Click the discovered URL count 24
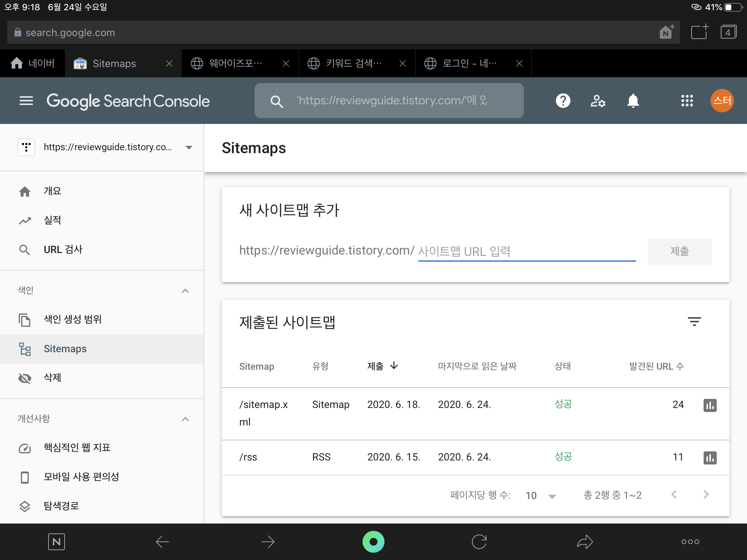Viewport: 747px width, 560px height. (678, 404)
